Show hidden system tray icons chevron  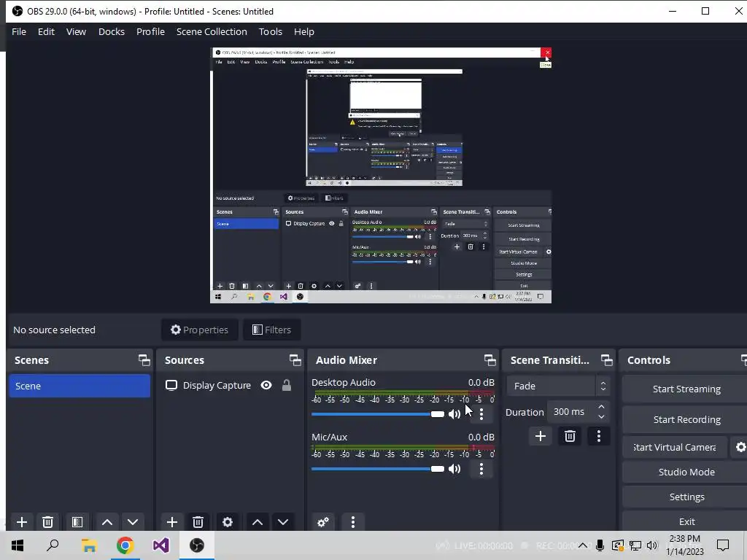[x=583, y=545]
